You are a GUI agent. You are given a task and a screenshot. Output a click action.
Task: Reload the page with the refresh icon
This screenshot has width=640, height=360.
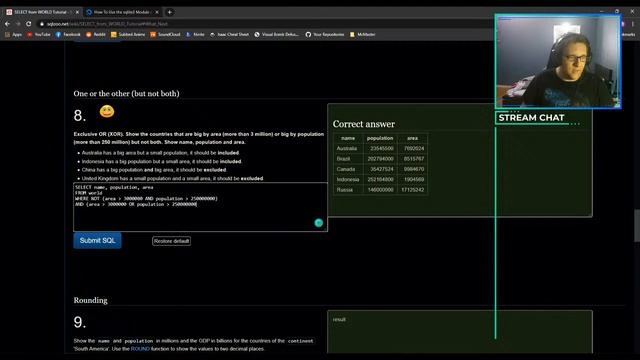[29, 24]
